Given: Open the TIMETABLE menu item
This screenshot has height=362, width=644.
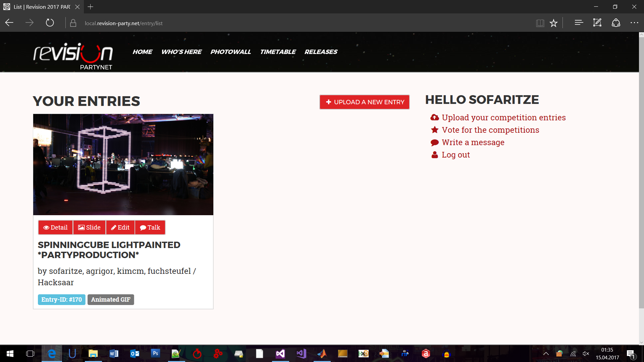Looking at the screenshot, I should [x=278, y=52].
